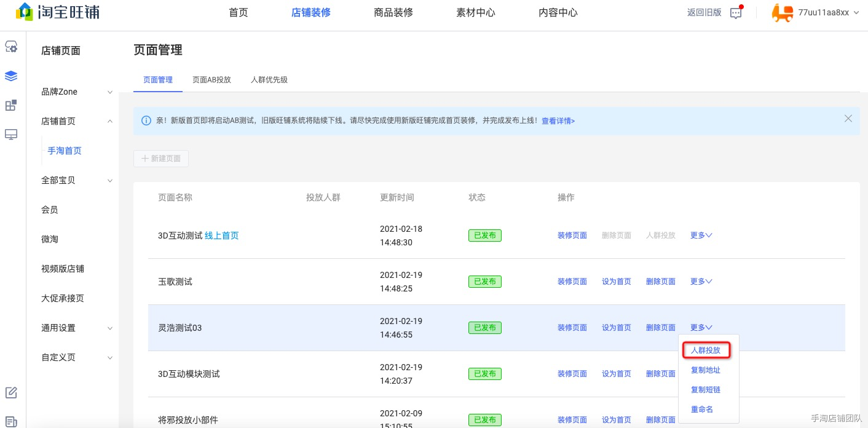Open the message notification icon
868x428 pixels.
(736, 13)
